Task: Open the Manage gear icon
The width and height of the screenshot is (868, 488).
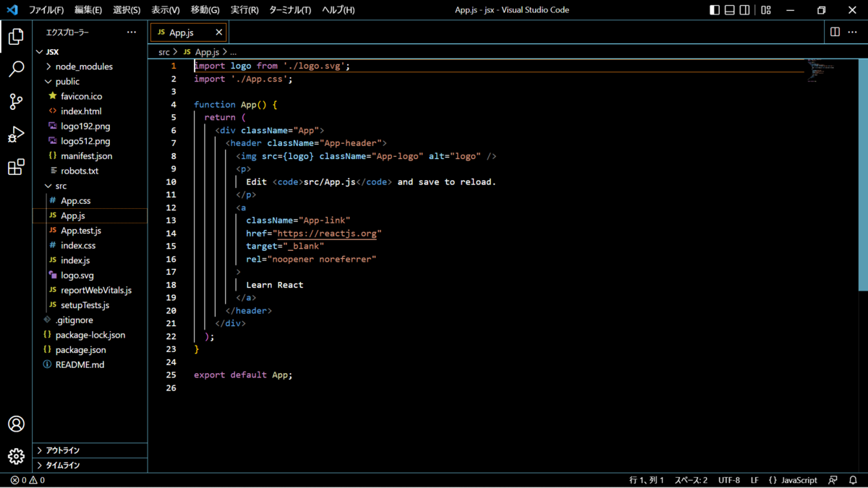Action: coord(16,456)
